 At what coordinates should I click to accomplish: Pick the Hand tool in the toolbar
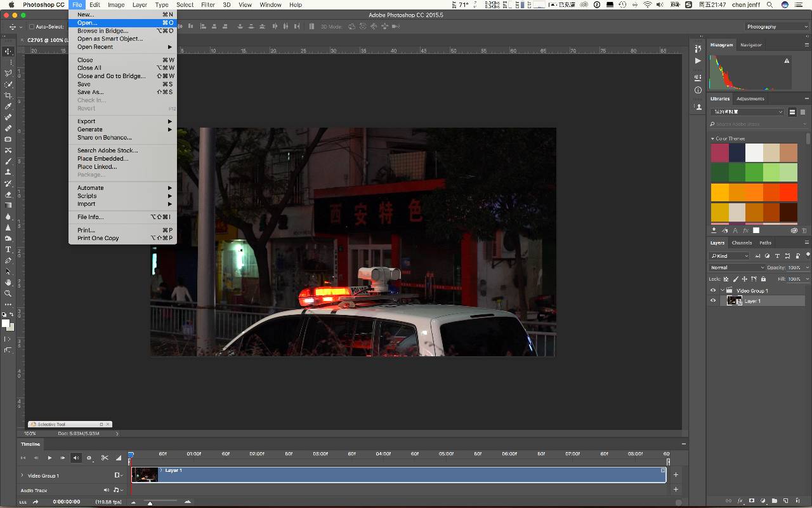pyautogui.click(x=8, y=282)
